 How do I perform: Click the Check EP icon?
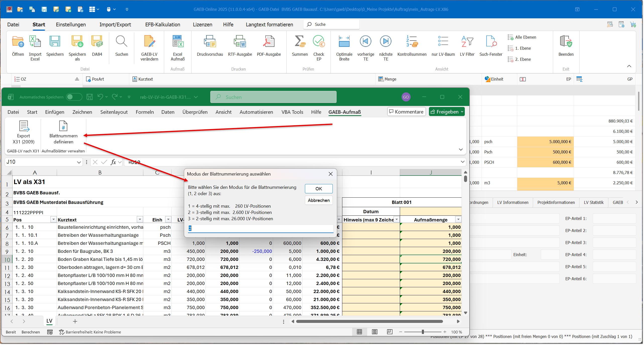pos(318,42)
